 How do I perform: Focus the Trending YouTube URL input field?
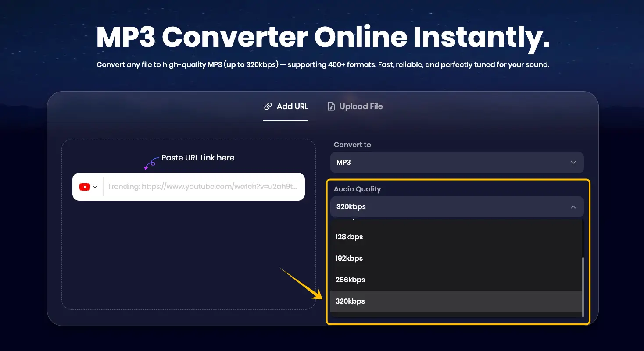(203, 187)
